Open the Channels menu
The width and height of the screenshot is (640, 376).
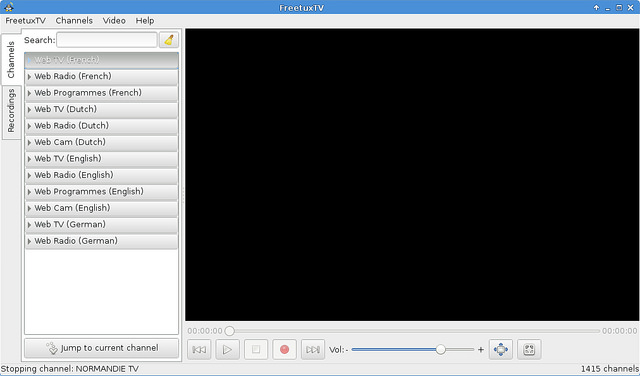click(x=74, y=20)
